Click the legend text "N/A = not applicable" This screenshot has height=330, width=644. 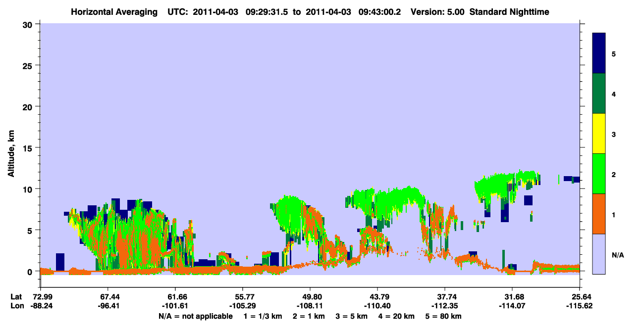click(195, 316)
